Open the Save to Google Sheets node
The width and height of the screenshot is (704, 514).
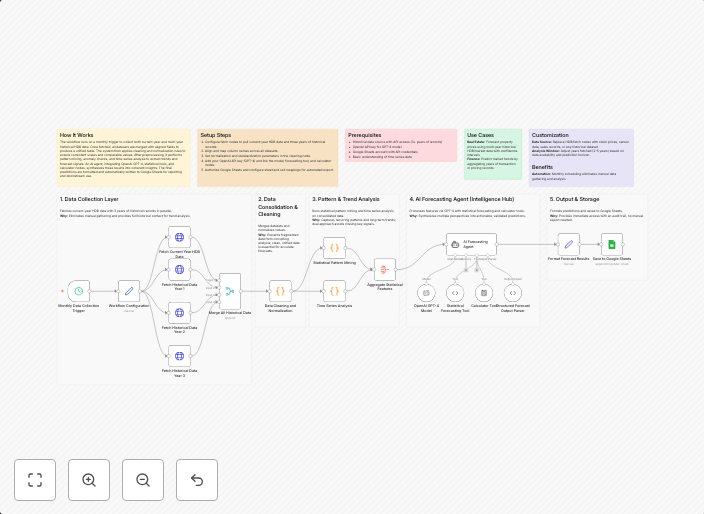[x=612, y=244]
